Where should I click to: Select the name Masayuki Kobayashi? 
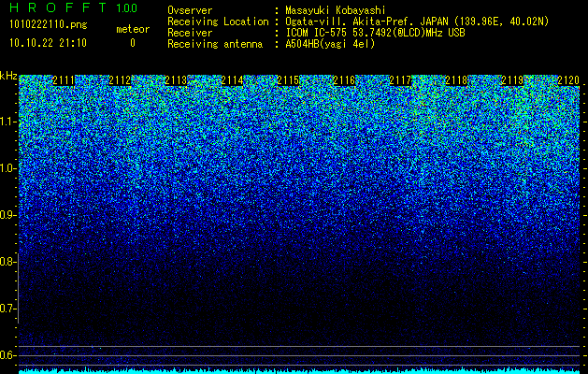pos(336,10)
